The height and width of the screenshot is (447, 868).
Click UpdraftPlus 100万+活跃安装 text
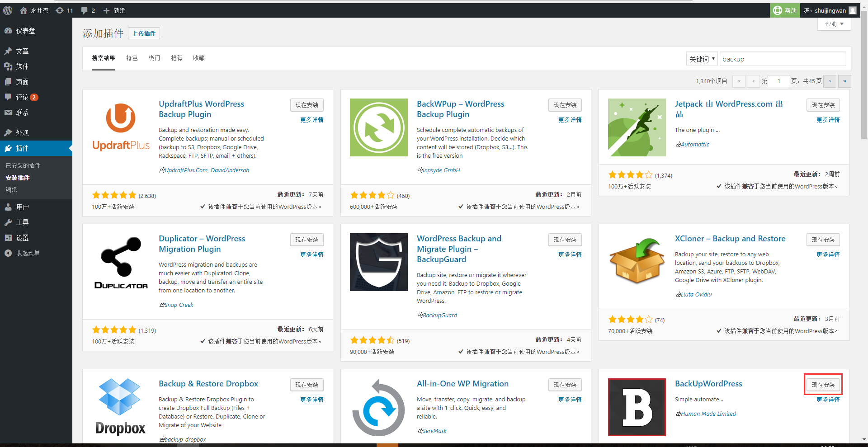[113, 207]
